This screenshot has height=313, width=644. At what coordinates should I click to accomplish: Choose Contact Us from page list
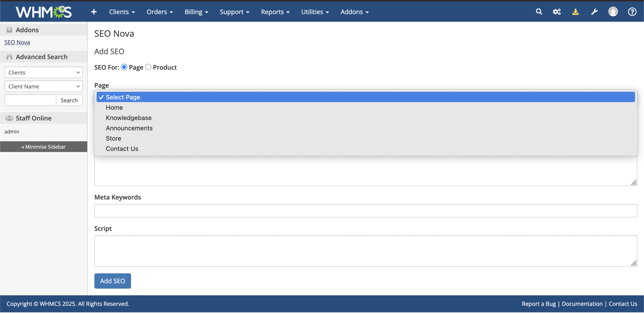point(122,149)
